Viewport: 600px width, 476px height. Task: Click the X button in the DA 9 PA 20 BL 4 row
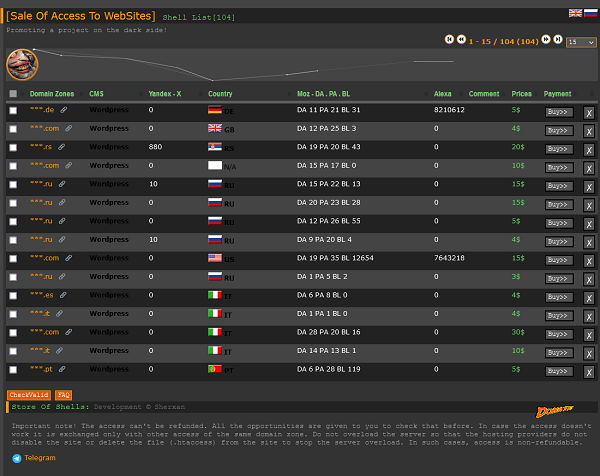pos(589,243)
